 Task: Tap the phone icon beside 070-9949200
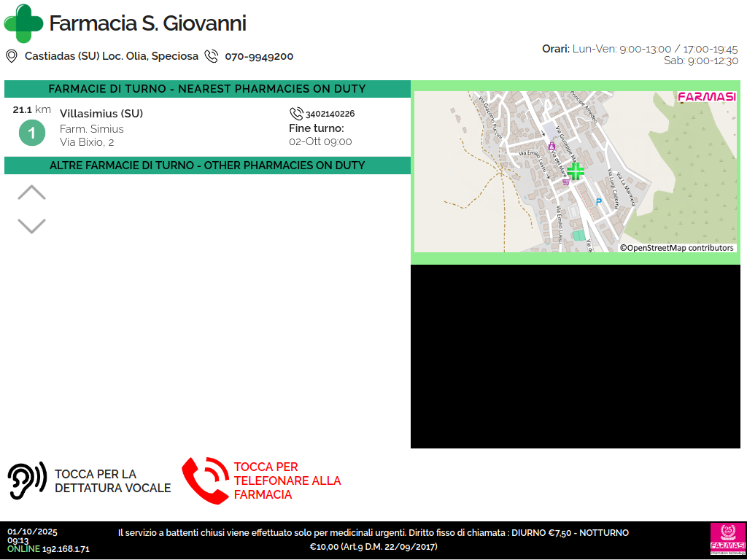pos(212,56)
